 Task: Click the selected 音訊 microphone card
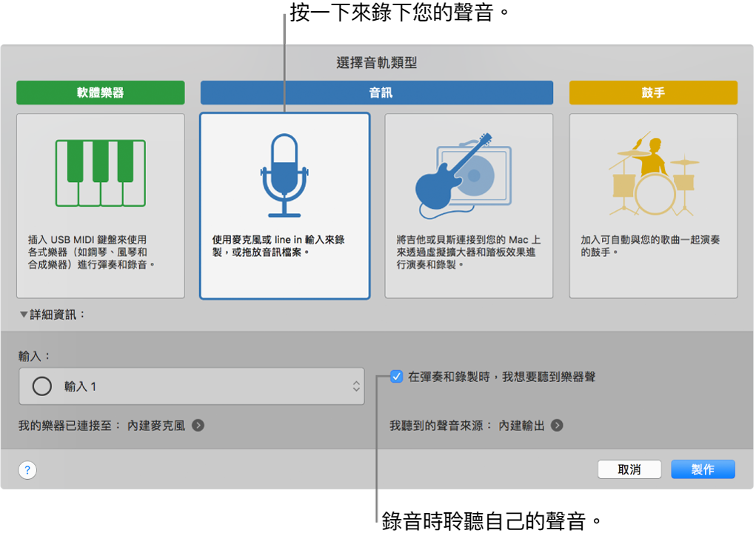coord(284,205)
